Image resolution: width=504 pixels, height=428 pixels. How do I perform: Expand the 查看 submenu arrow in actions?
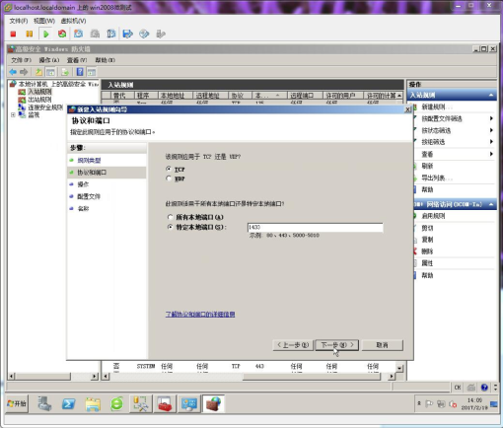tap(491, 154)
